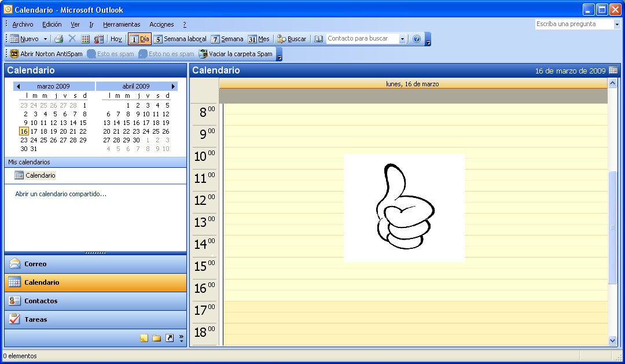The height and width of the screenshot is (364, 625).
Task: Click the Print icon in the toolbar
Action: click(60, 38)
